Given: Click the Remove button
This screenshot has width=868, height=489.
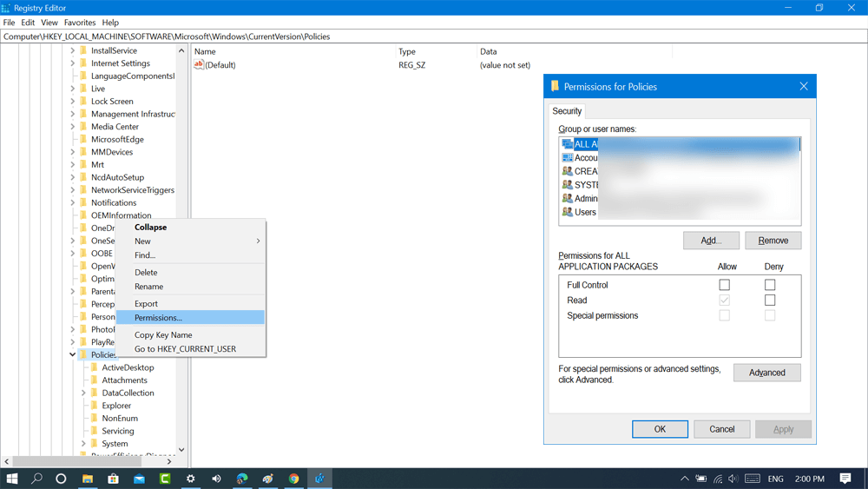Looking at the screenshot, I should (x=773, y=241).
